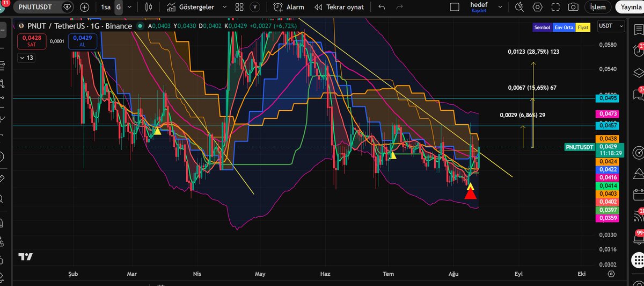
Task: Redo the last chart action
Action: click(399, 8)
